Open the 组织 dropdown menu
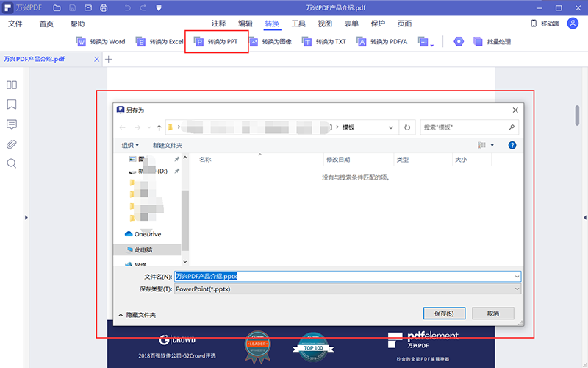Viewport: 588px width, 368px height. tap(130, 145)
